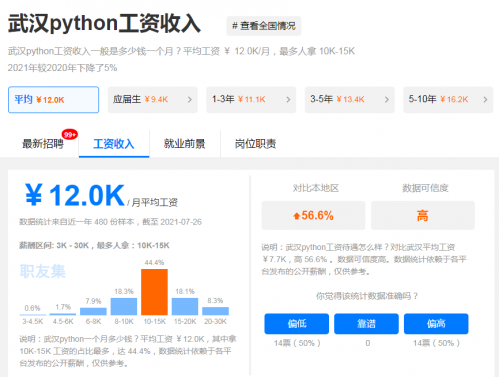Click the 6-8K axis label
The width and height of the screenshot is (499, 377).
(x=93, y=322)
